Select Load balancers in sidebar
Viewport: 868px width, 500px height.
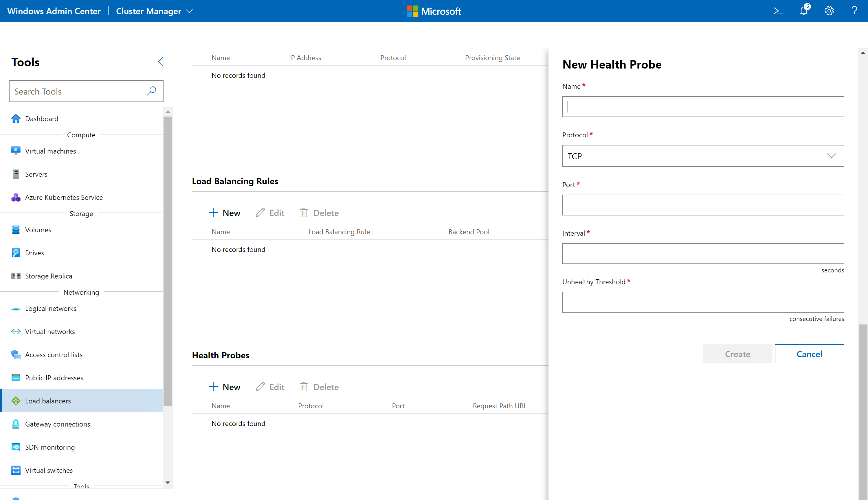tap(48, 401)
